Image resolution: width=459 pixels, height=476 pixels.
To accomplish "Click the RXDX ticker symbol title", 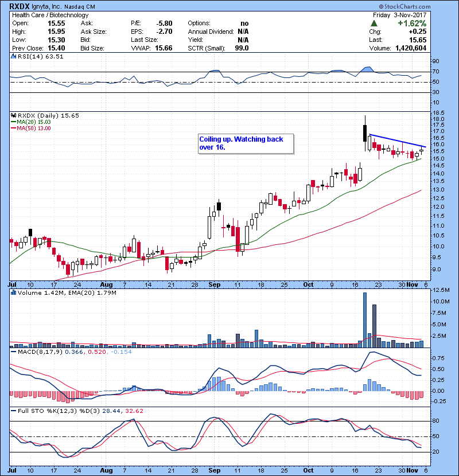I will click(x=20, y=6).
